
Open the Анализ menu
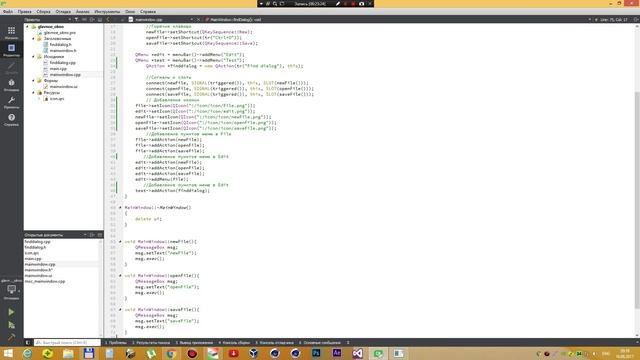pyautogui.click(x=82, y=12)
